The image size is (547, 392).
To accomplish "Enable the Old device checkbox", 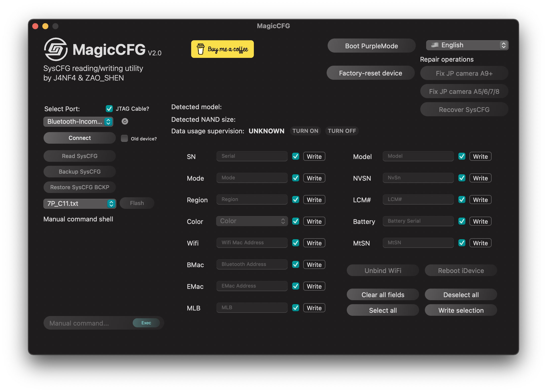I will coord(124,138).
